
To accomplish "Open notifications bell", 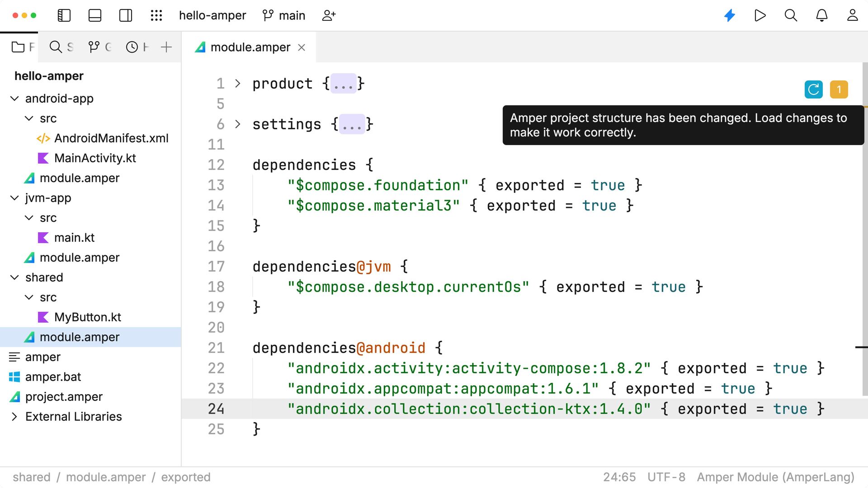I will point(822,15).
